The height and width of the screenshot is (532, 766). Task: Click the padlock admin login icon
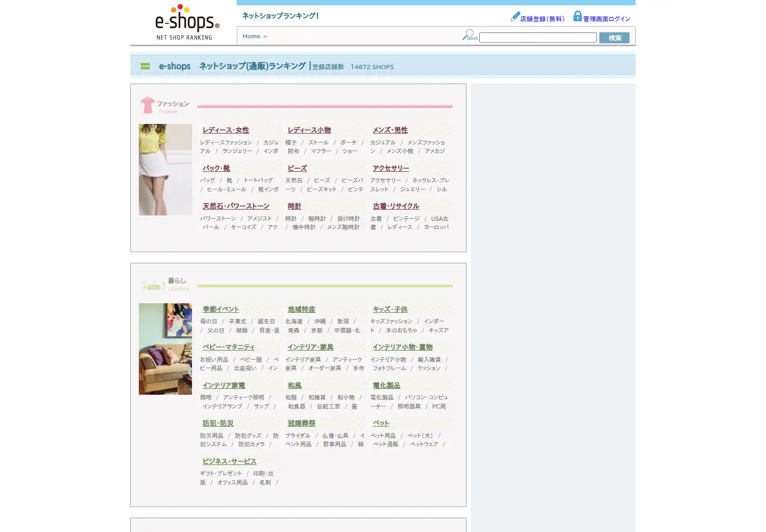[577, 16]
